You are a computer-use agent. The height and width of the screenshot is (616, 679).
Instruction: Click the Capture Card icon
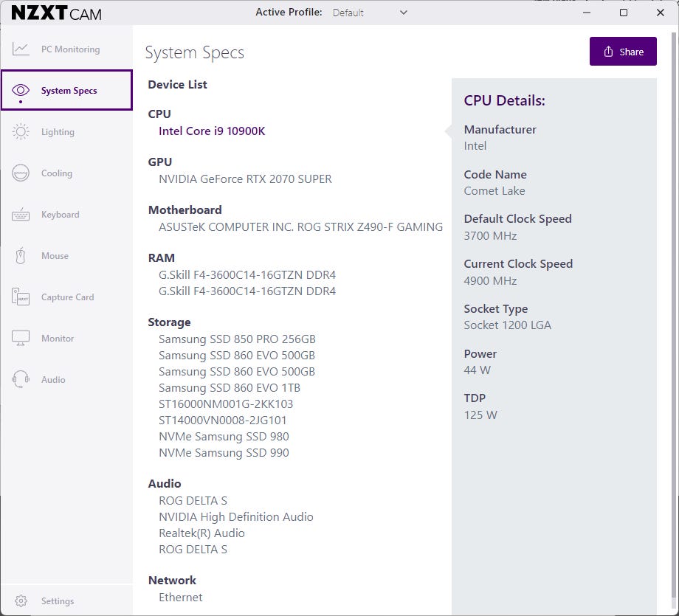click(x=21, y=297)
